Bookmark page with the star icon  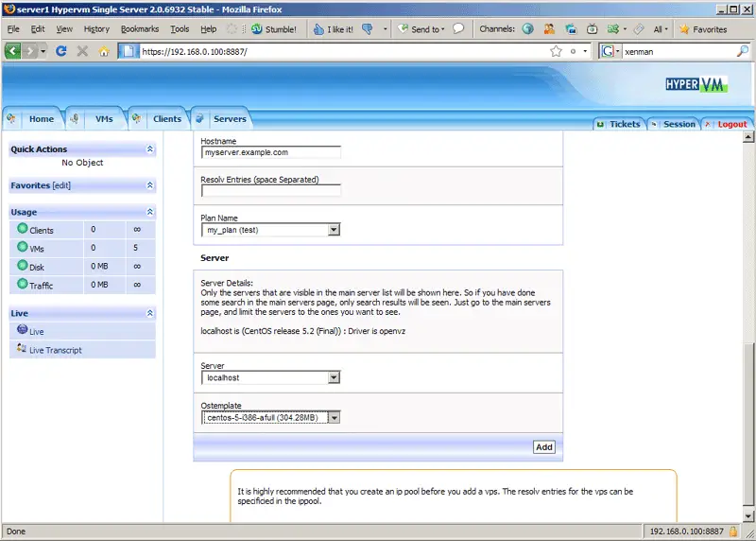556,51
